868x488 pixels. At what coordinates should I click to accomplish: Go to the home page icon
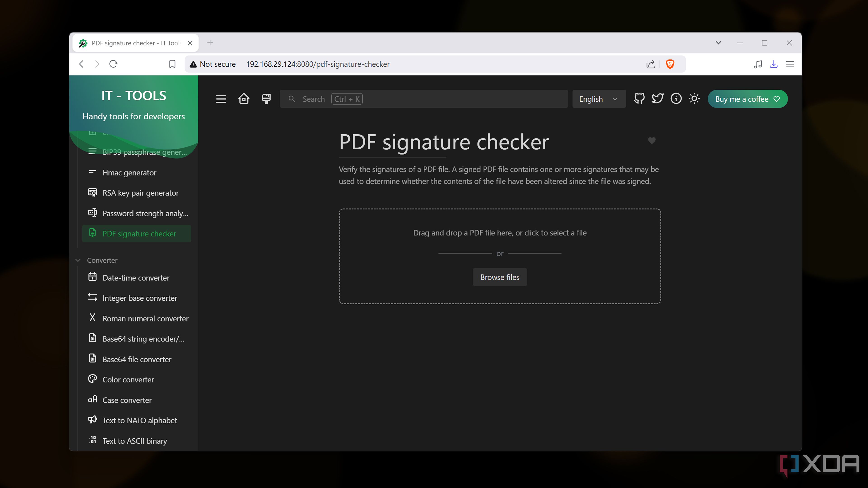[244, 99]
